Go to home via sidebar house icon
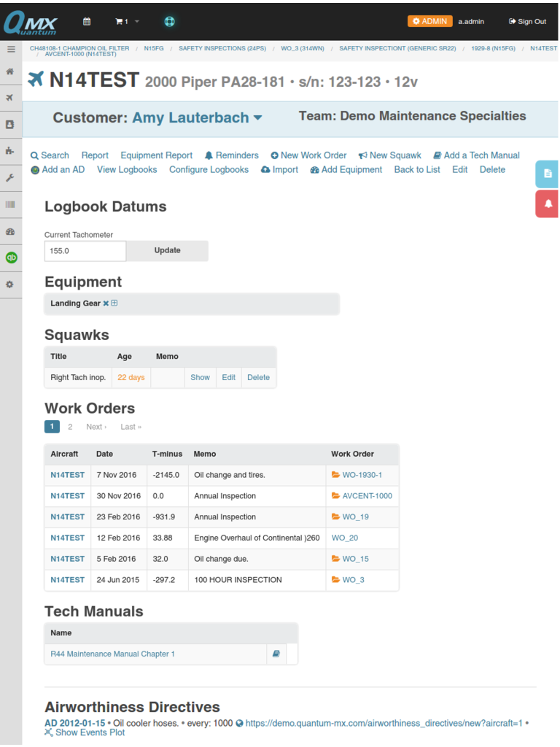 click(x=10, y=71)
